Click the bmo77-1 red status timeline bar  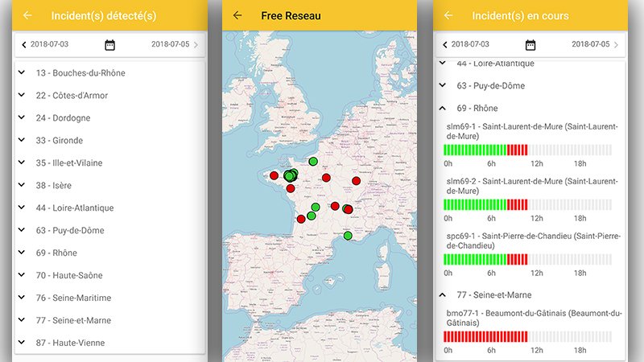[x=528, y=336]
